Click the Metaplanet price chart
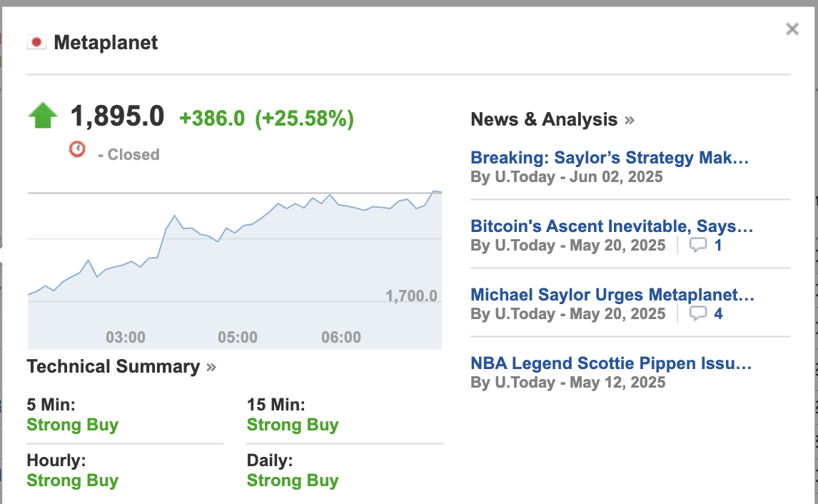This screenshot has width=818, height=504. (235, 269)
